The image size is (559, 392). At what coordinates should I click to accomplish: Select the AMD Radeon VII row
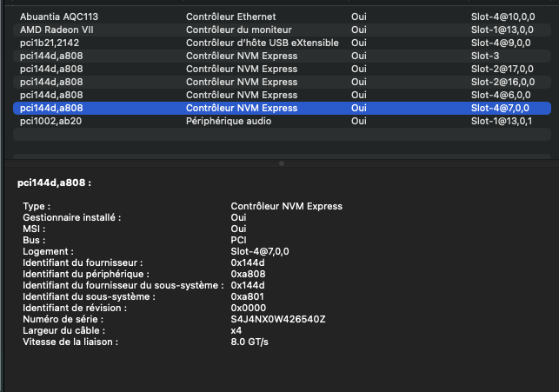[x=54, y=30]
